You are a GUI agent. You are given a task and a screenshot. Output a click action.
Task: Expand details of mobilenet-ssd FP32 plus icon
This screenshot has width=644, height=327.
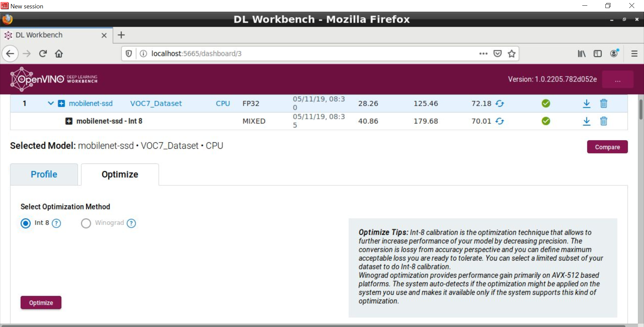(61, 103)
